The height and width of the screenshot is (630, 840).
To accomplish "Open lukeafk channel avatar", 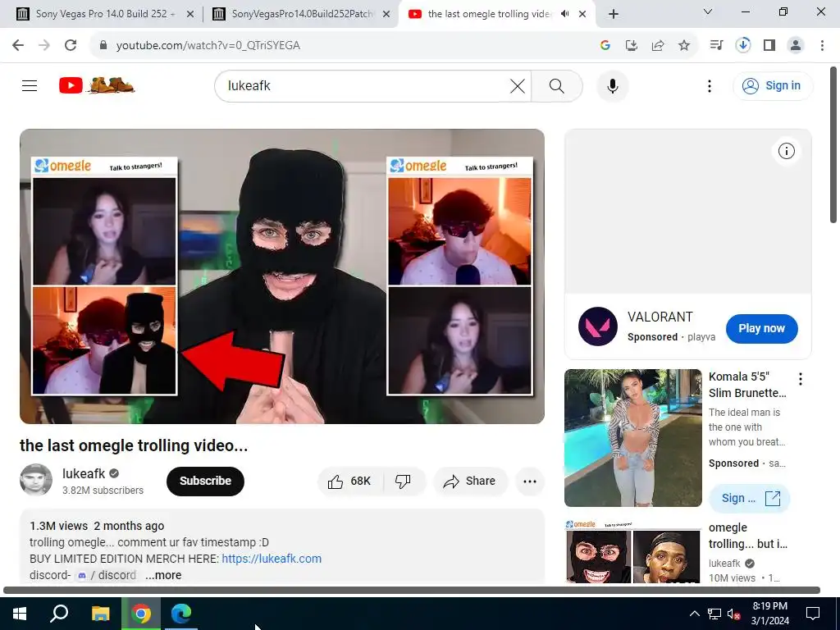I will coord(36,479).
